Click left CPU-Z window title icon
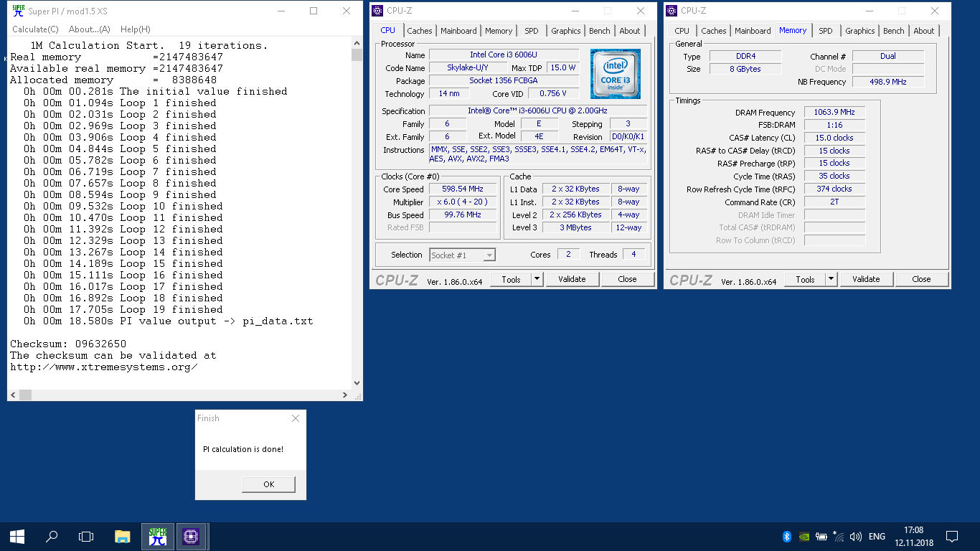 [x=378, y=11]
